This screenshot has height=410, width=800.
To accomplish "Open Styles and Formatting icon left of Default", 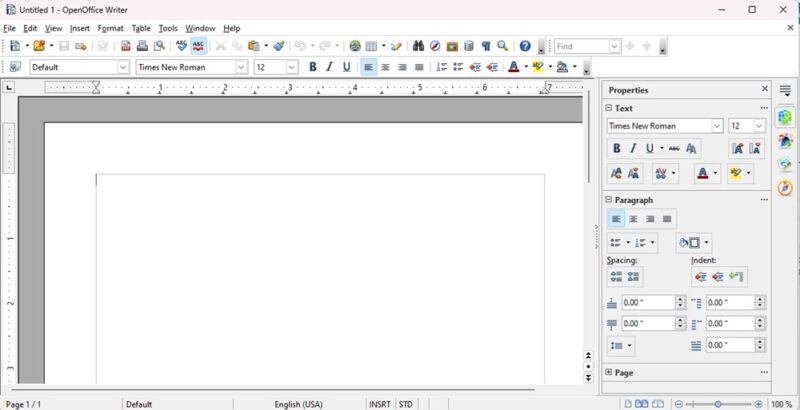I will pyautogui.click(x=15, y=67).
